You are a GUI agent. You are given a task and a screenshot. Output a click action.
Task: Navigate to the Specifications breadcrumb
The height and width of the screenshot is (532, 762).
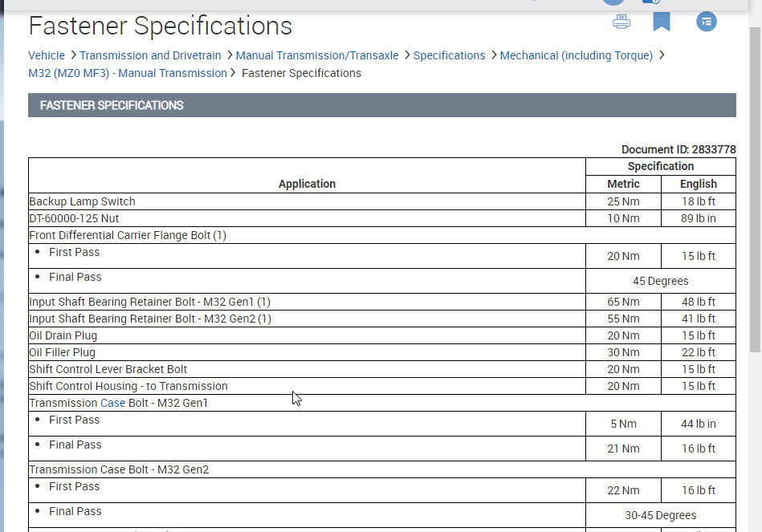click(x=449, y=55)
